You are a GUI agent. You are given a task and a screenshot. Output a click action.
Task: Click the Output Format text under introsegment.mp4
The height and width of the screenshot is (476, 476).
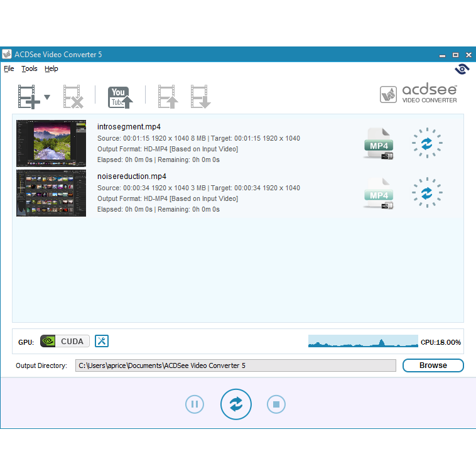(x=168, y=149)
